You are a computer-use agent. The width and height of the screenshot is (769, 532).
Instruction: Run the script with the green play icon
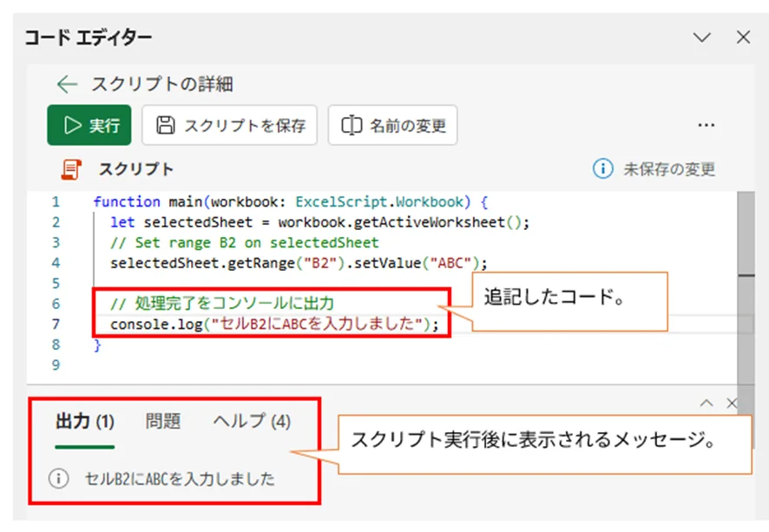[x=71, y=125]
